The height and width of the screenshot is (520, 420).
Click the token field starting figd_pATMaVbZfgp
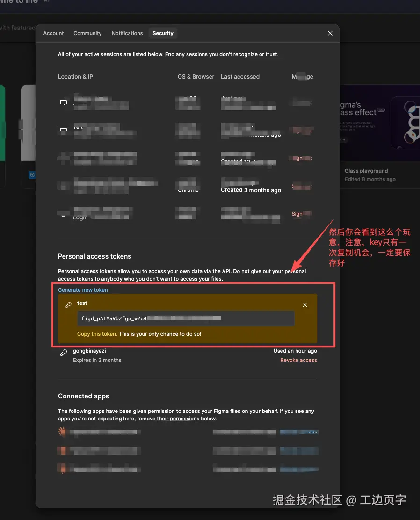(186, 318)
